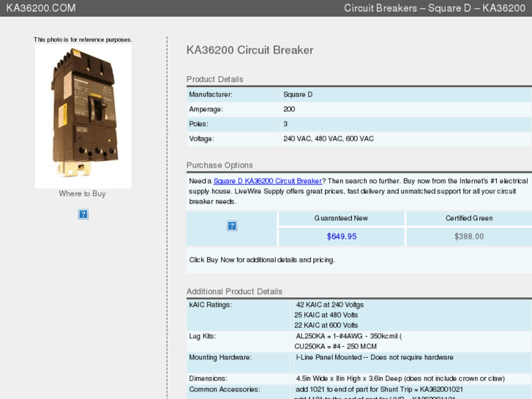Viewport: 532px width, 399px height.
Task: Click the Mounting Hardware: label
Action: 220,357
